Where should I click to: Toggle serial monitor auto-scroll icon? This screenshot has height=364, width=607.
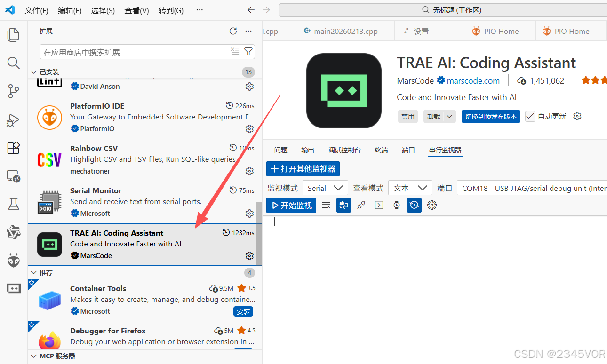(343, 205)
